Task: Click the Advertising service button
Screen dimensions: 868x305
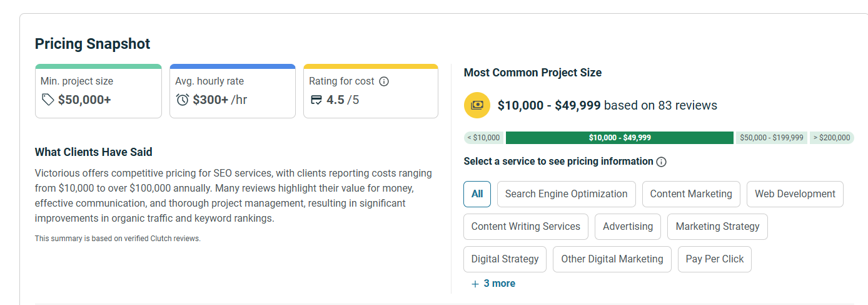Action: click(627, 227)
